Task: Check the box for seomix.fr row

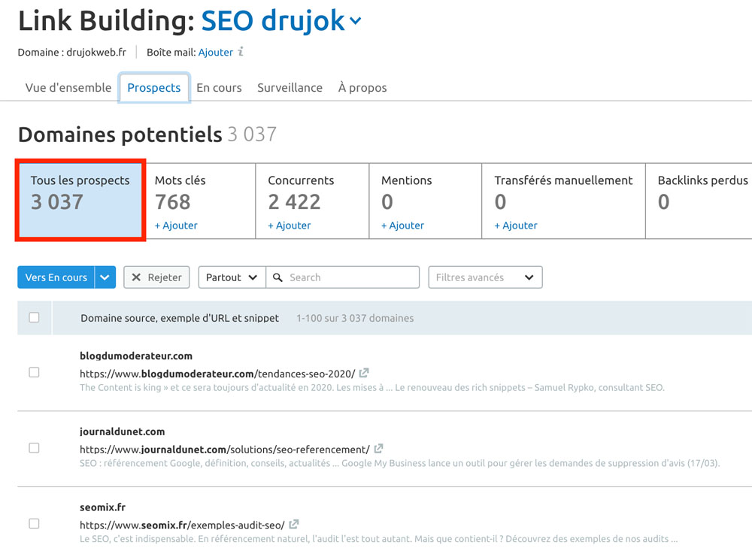Action: pyautogui.click(x=34, y=524)
